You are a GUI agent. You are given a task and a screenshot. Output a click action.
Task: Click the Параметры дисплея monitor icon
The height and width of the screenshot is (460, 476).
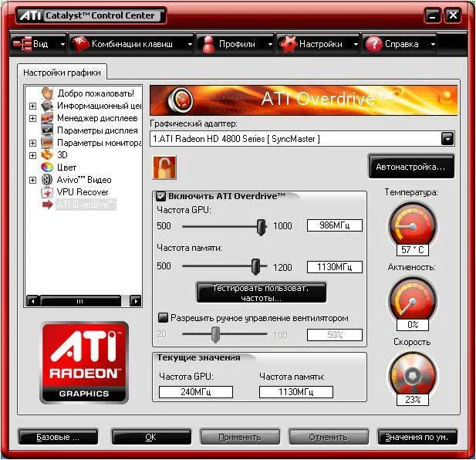coord(47,130)
